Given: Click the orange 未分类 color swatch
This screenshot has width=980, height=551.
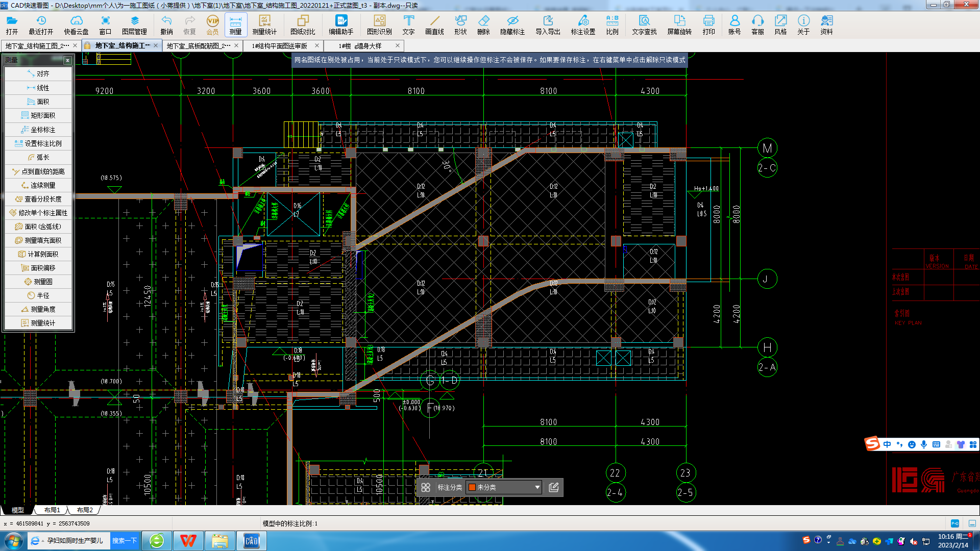Looking at the screenshot, I should click(472, 487).
